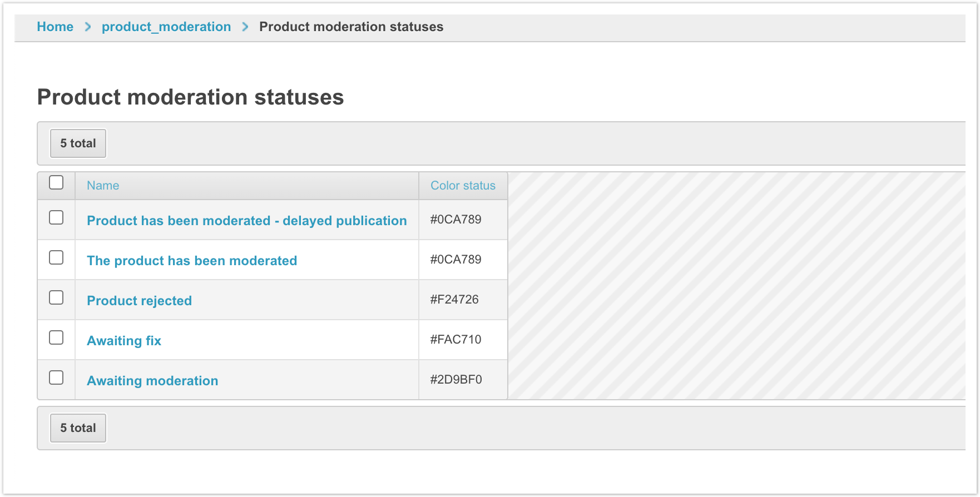Image resolution: width=980 pixels, height=497 pixels.
Task: Click the chevron after Home breadcrumb
Action: click(x=88, y=27)
